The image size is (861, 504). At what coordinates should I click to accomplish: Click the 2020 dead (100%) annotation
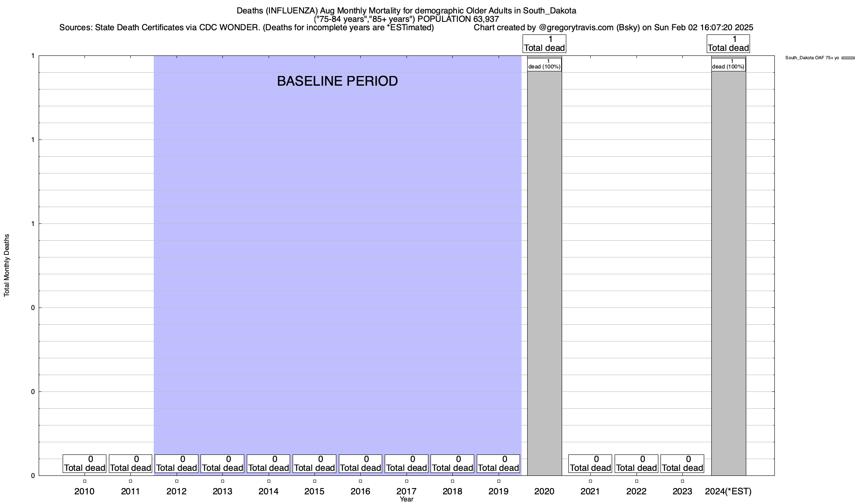[544, 64]
